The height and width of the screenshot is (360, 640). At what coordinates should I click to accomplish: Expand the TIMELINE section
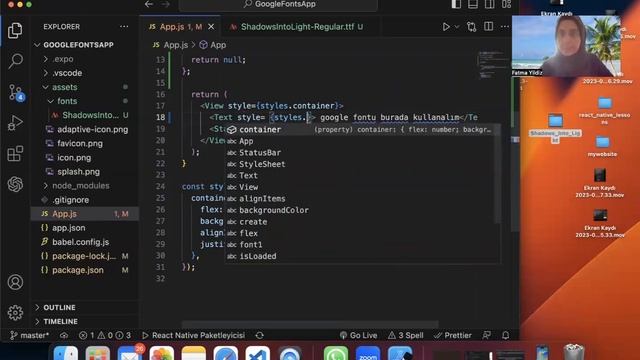pos(60,322)
